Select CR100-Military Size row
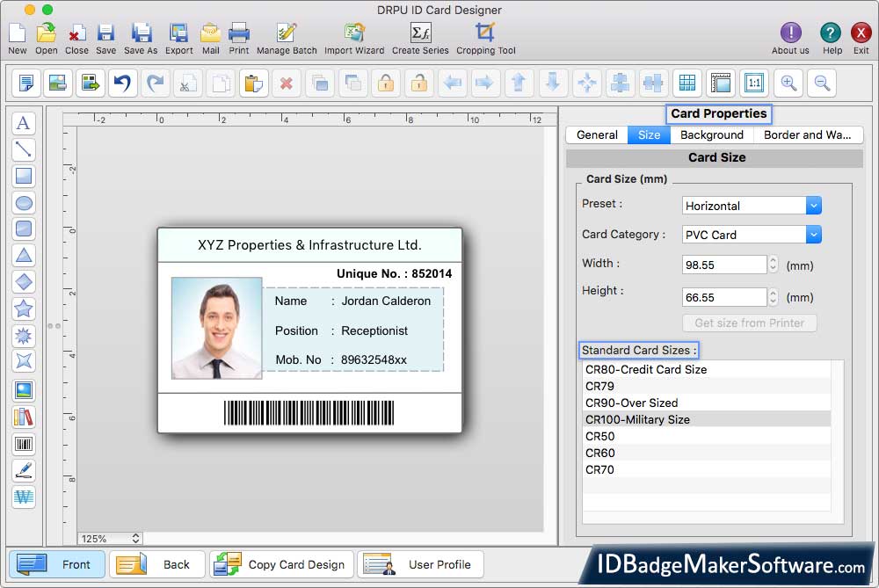The image size is (879, 588). (707, 419)
